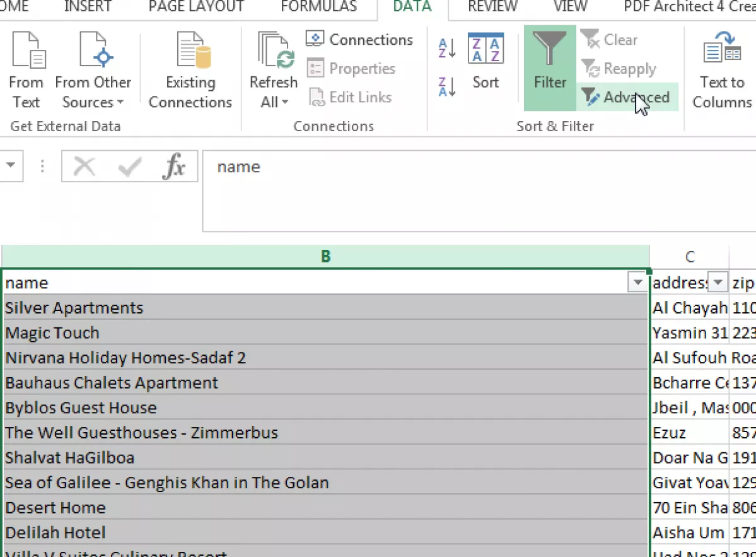Open Existing Connections
Image resolution: width=756 pixels, height=557 pixels.
[190, 69]
